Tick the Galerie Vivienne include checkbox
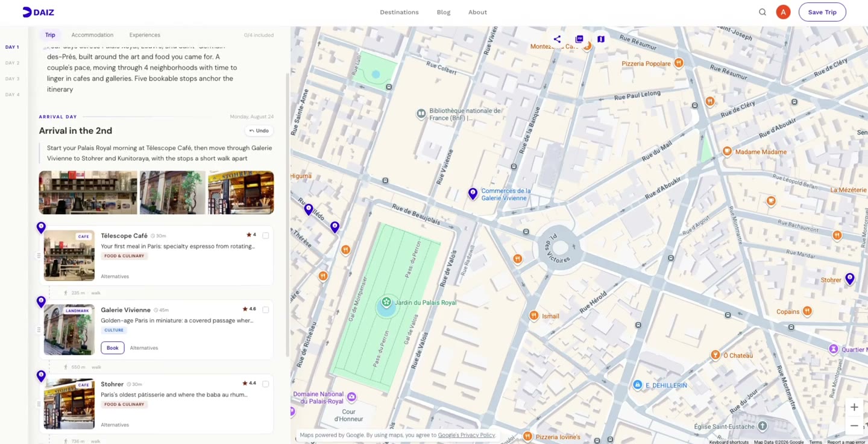The width and height of the screenshot is (868, 444). click(266, 310)
